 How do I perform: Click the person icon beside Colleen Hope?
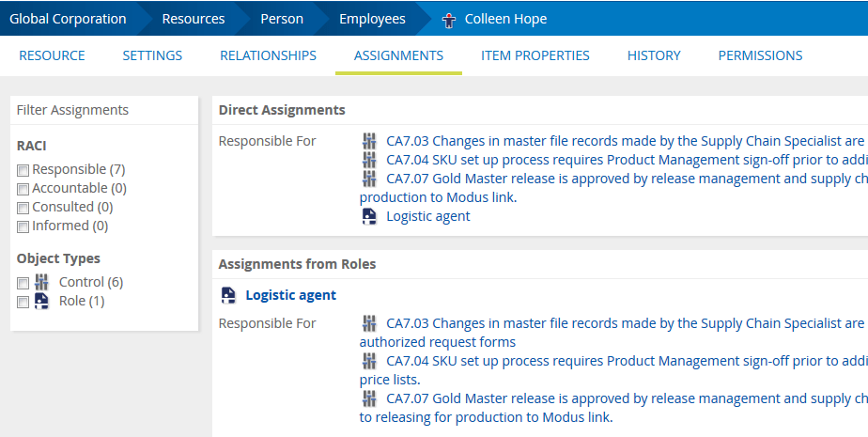(x=448, y=21)
